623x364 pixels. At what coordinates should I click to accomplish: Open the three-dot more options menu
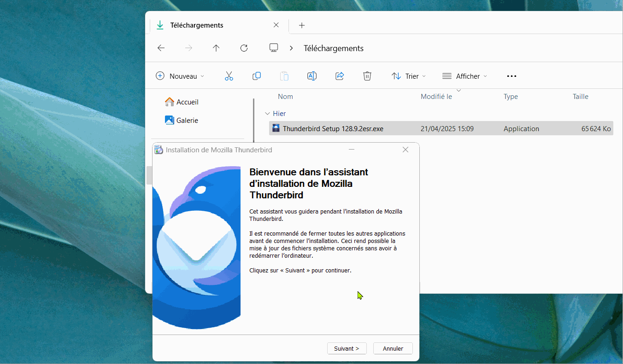click(511, 76)
